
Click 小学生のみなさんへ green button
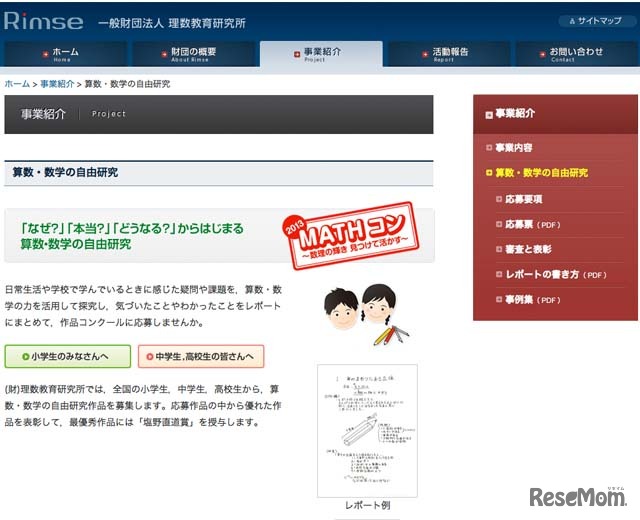pos(68,356)
